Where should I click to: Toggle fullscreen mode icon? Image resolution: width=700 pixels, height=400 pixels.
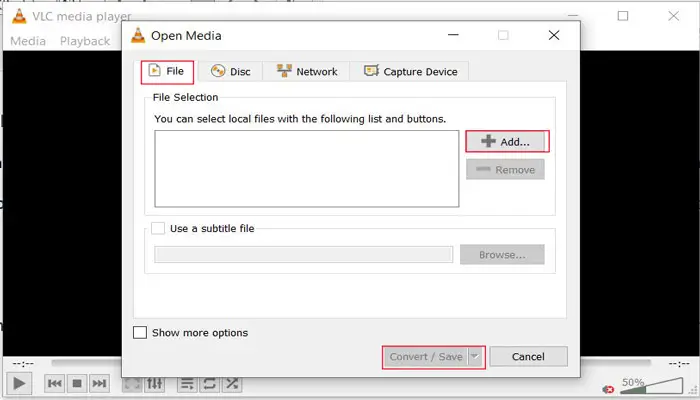pos(132,383)
